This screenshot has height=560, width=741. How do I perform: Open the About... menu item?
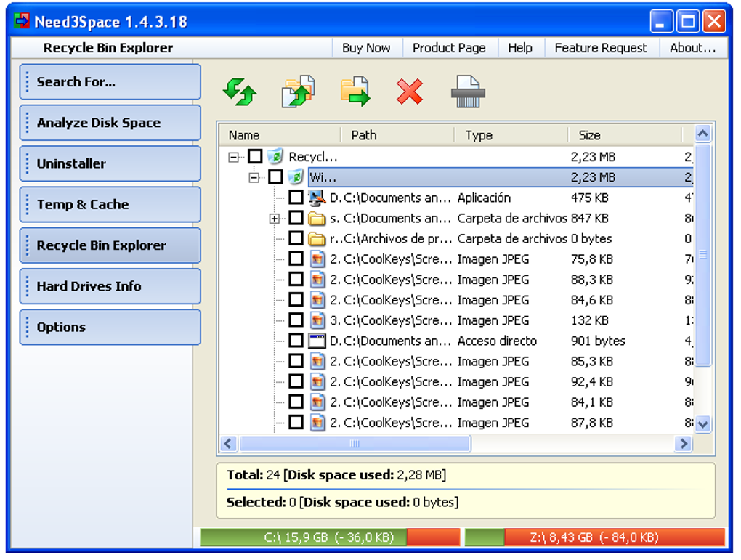[692, 48]
